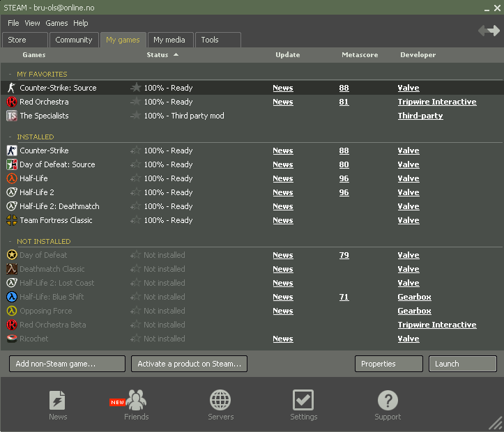Click the compact view double-arrow icon
This screenshot has width=504, height=432.
[489, 31]
